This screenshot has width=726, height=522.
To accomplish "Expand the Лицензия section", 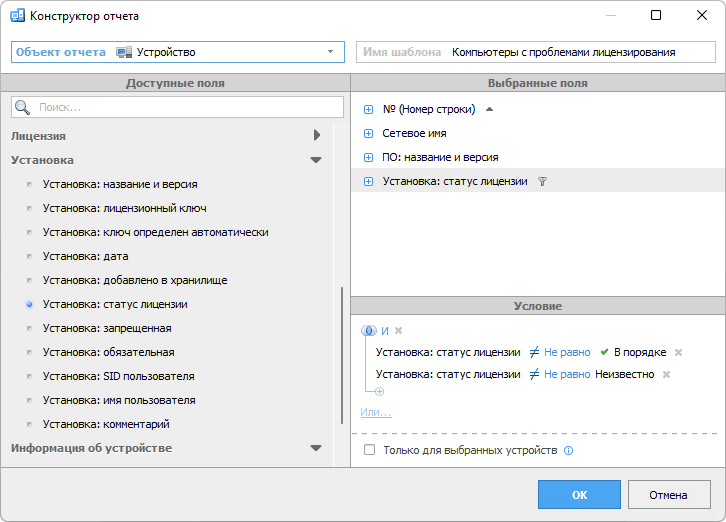I will pyautogui.click(x=316, y=135).
